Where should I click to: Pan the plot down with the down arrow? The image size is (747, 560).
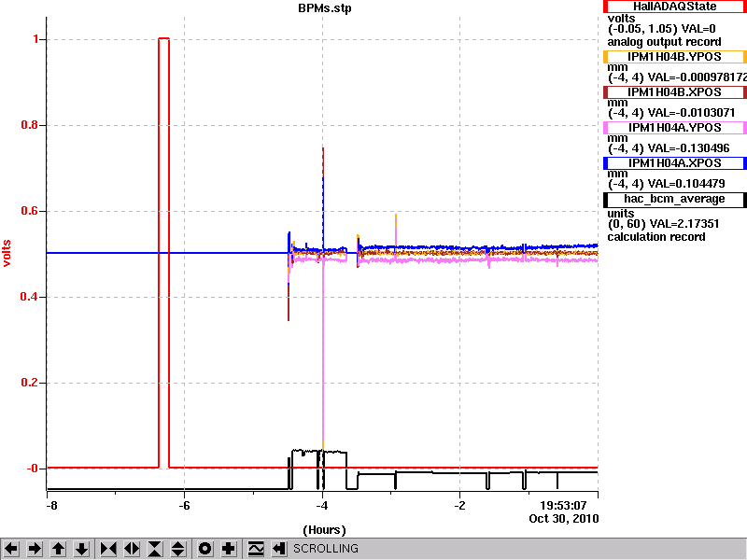pyautogui.click(x=81, y=549)
